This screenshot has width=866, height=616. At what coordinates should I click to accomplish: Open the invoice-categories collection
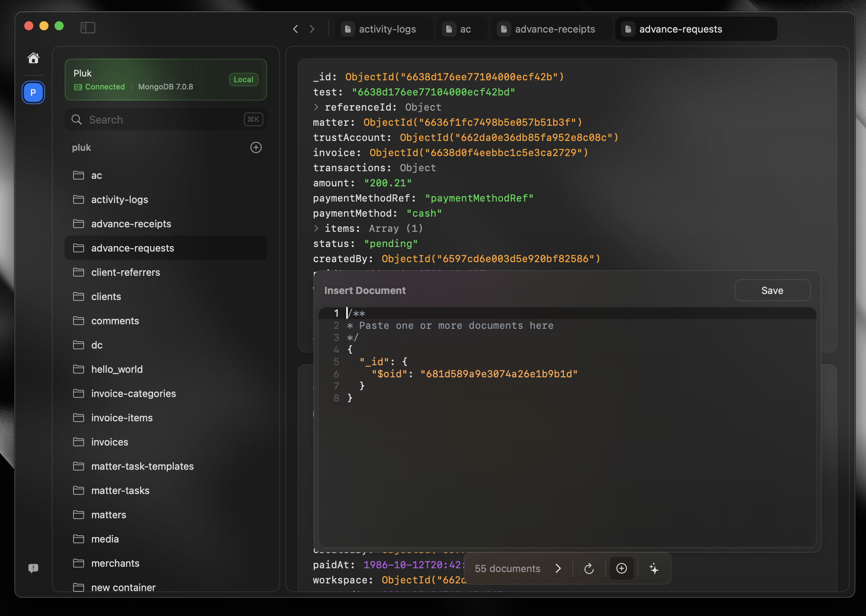(133, 393)
